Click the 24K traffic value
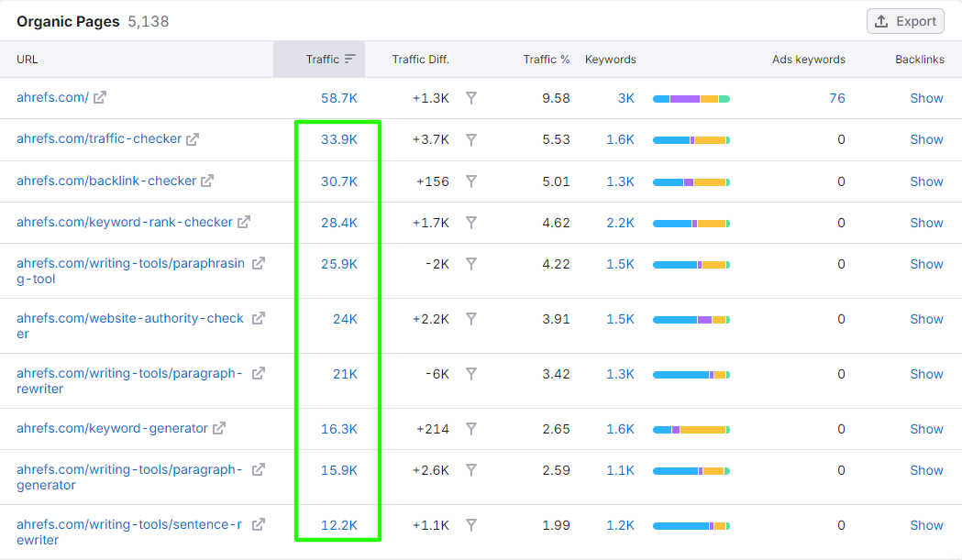 click(x=346, y=319)
